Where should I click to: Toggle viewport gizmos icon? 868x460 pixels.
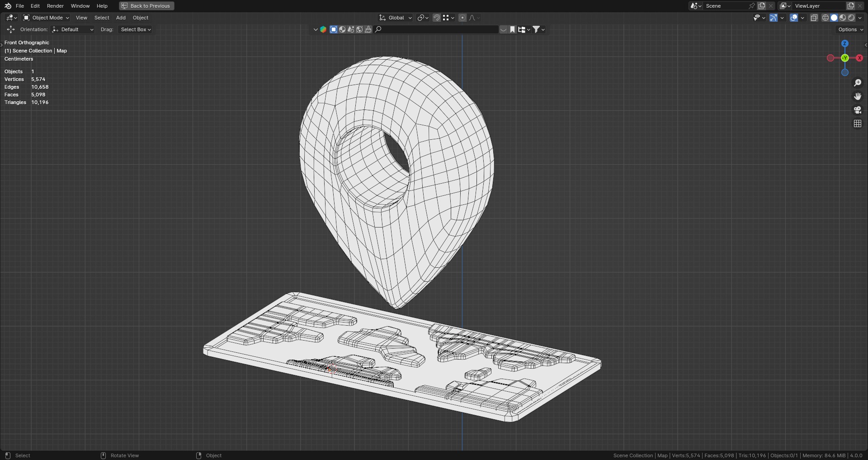774,18
